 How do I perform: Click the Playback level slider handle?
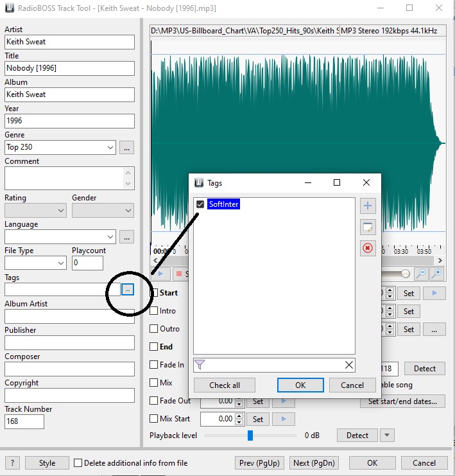pyautogui.click(x=250, y=436)
